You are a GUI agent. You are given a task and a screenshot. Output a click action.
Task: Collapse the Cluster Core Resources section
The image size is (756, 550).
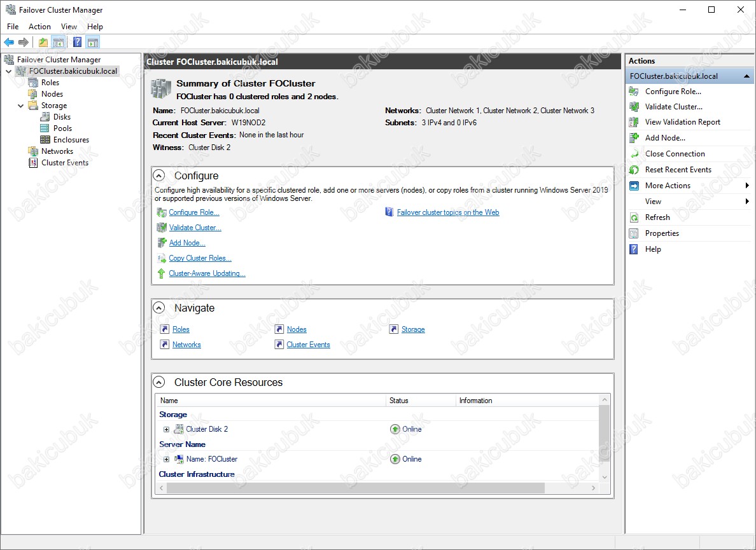[158, 382]
